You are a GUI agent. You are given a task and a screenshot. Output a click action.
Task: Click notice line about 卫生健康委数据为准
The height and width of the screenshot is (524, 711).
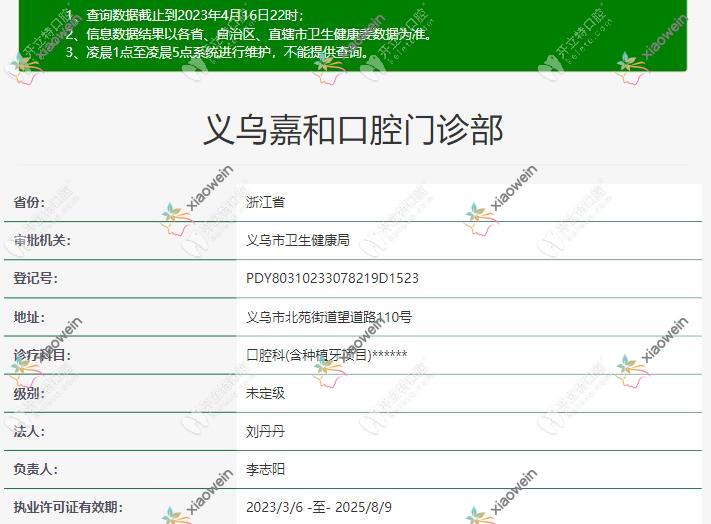point(248,34)
